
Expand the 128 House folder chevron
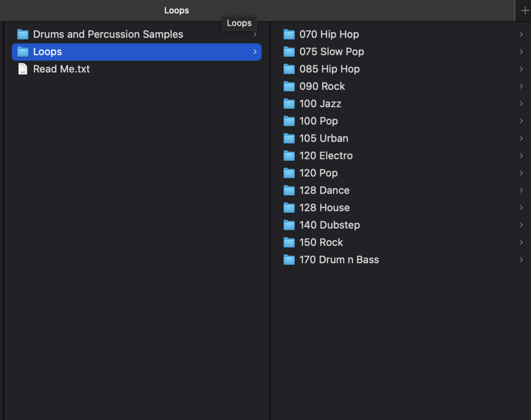pos(521,208)
